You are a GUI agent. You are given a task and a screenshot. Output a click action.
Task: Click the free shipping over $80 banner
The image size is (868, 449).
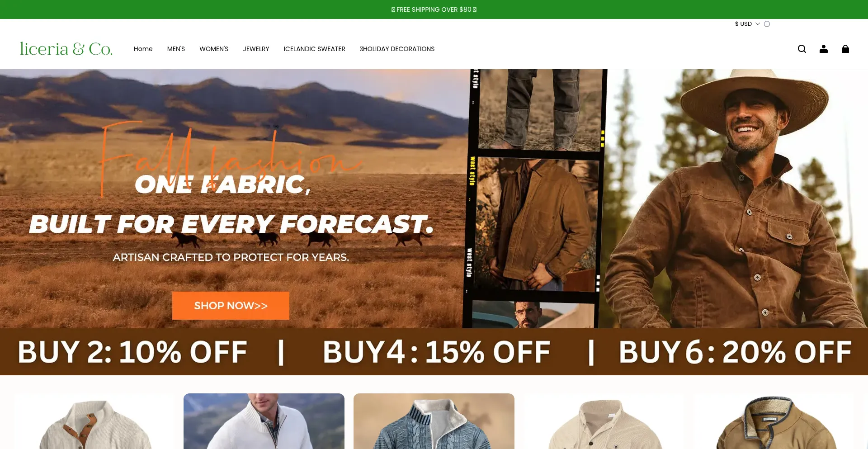pos(434,9)
